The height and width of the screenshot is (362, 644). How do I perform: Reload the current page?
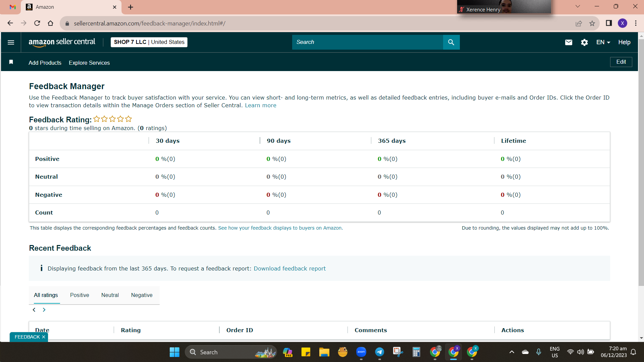tap(37, 23)
